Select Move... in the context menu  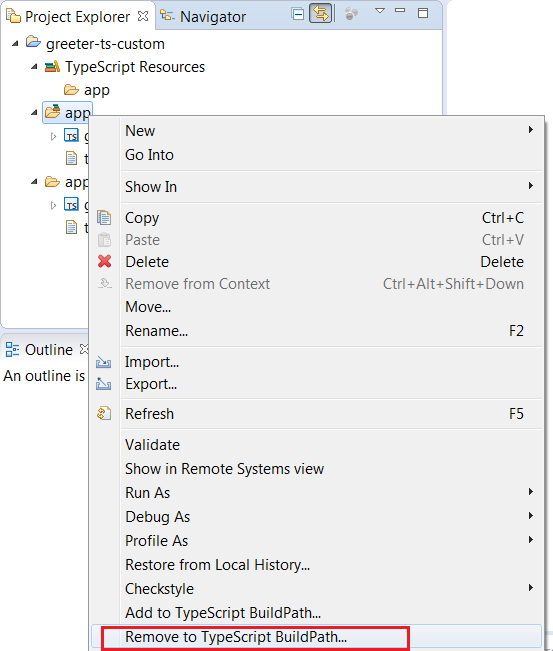[316, 307]
